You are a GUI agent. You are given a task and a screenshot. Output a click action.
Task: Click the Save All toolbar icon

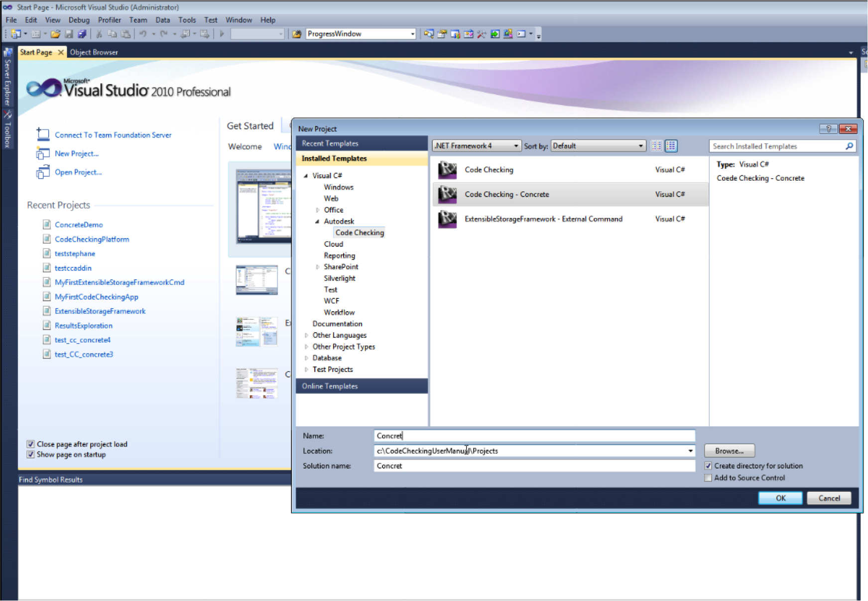(83, 33)
